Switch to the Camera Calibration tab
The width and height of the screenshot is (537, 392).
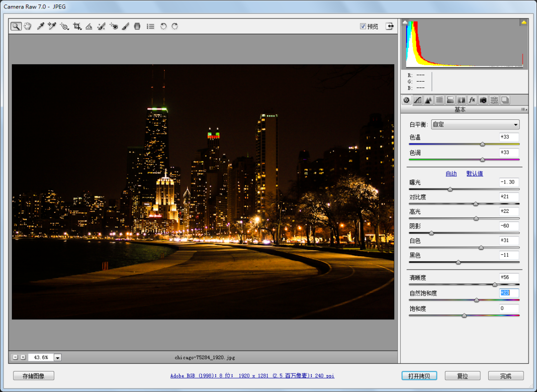[x=483, y=100]
